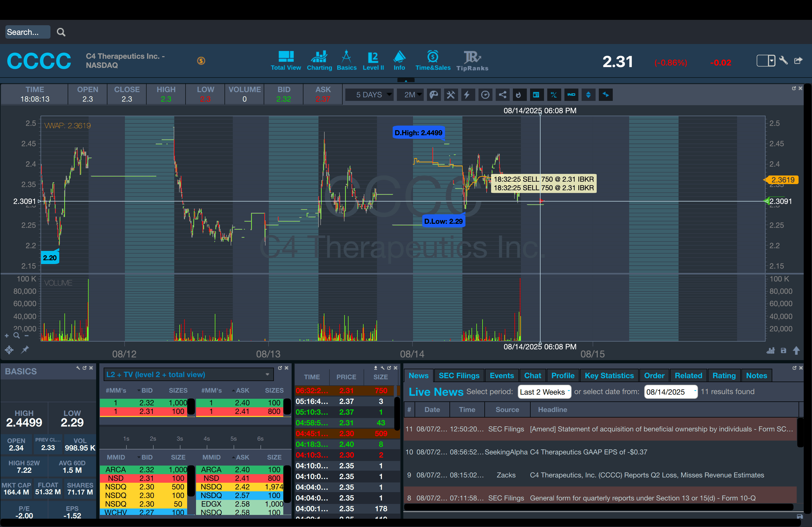Image resolution: width=812 pixels, height=527 pixels.
Task: Expand the 5 DAYS range dropdown
Action: [x=369, y=95]
